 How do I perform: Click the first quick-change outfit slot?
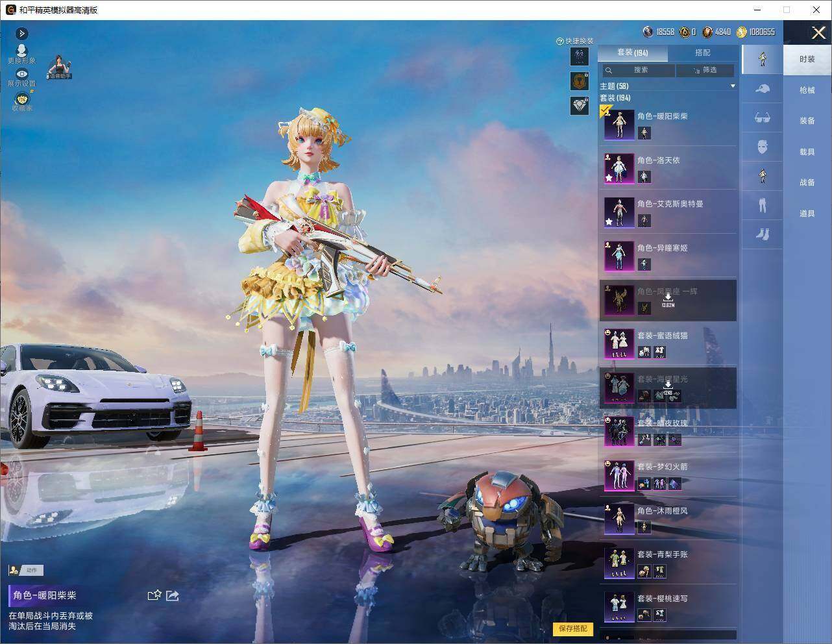[x=579, y=56]
